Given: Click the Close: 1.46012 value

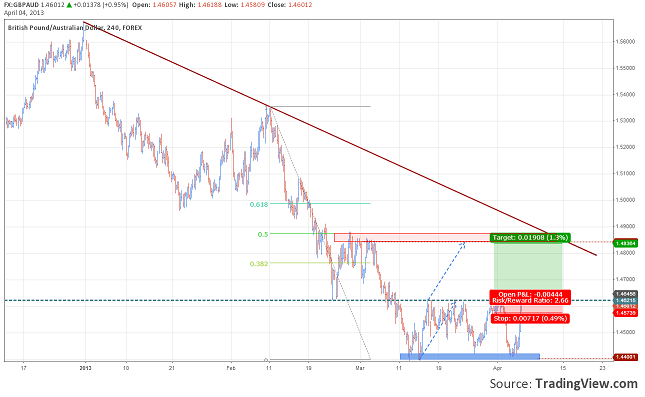Looking at the screenshot, I should click(x=289, y=5).
